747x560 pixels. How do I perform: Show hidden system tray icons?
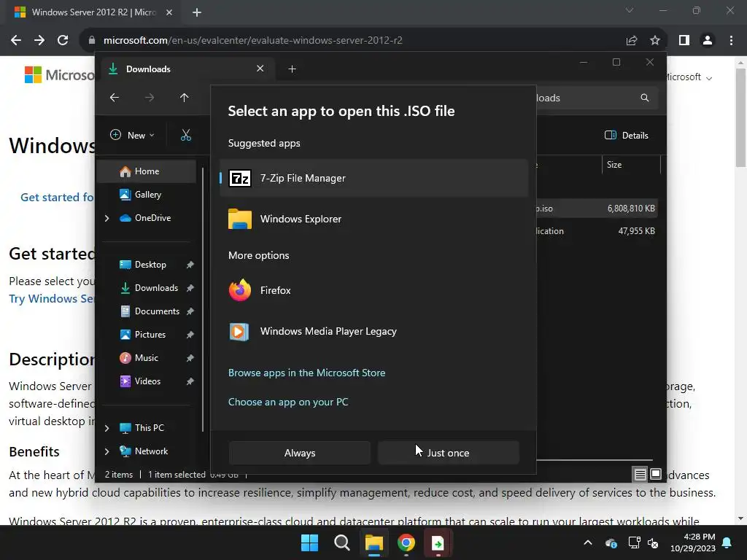pos(588,542)
